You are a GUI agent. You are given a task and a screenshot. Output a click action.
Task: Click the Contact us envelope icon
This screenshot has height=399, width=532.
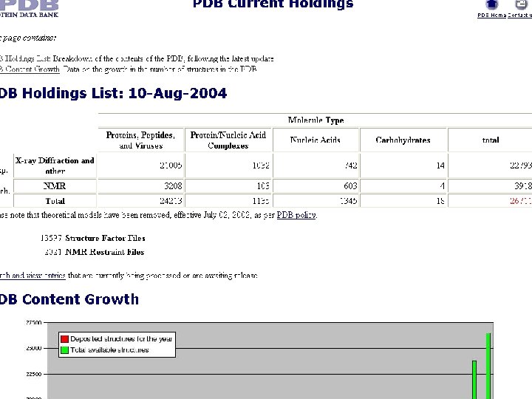click(521, 4)
